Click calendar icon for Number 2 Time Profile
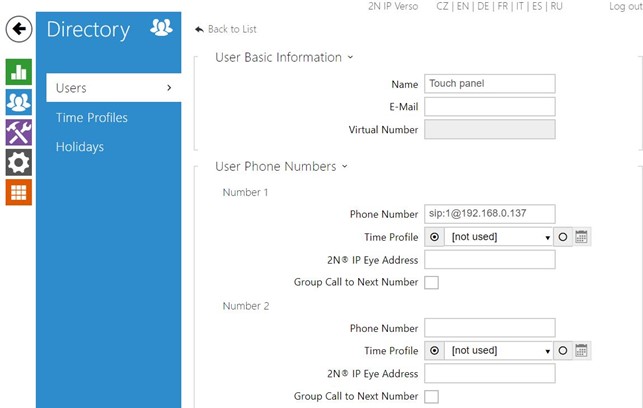643x408 pixels. click(x=582, y=351)
